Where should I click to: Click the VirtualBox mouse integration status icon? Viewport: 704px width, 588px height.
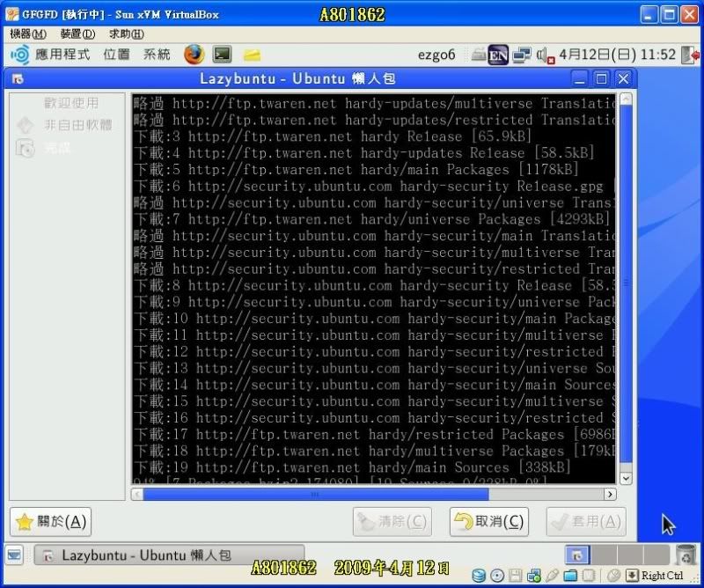click(x=612, y=576)
